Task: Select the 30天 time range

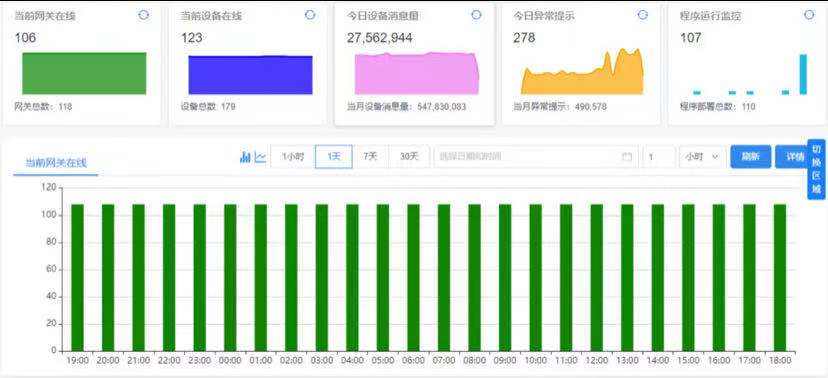Action: (409, 157)
